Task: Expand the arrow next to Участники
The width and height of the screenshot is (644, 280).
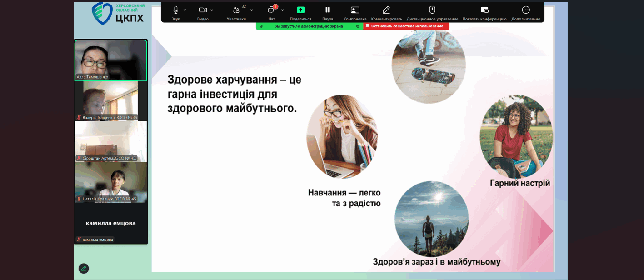Action: pyautogui.click(x=252, y=10)
